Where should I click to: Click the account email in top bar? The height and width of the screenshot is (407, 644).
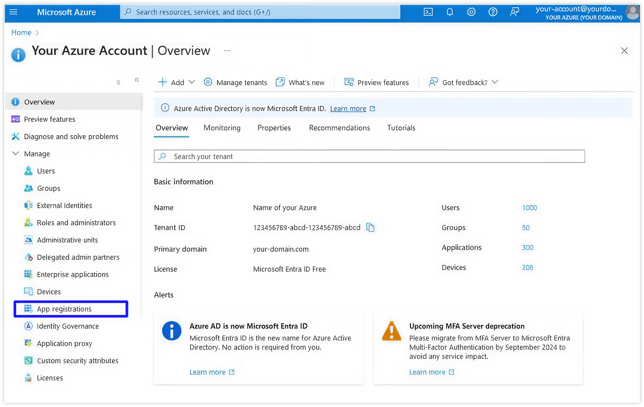tap(576, 9)
